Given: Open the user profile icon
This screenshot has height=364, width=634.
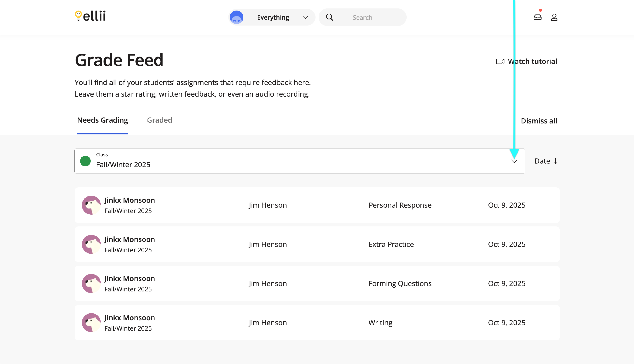Looking at the screenshot, I should click(554, 17).
